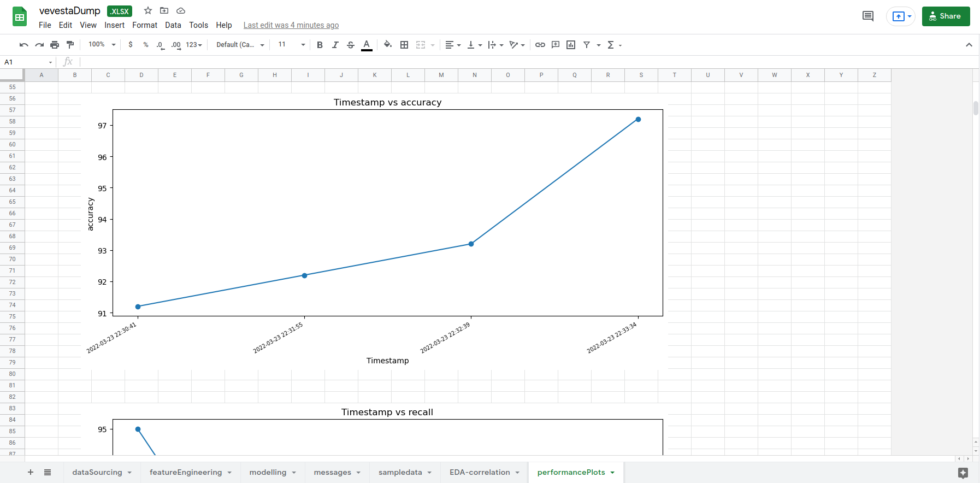980x483 pixels.
Task: Select the Paint format tool
Action: point(70,45)
